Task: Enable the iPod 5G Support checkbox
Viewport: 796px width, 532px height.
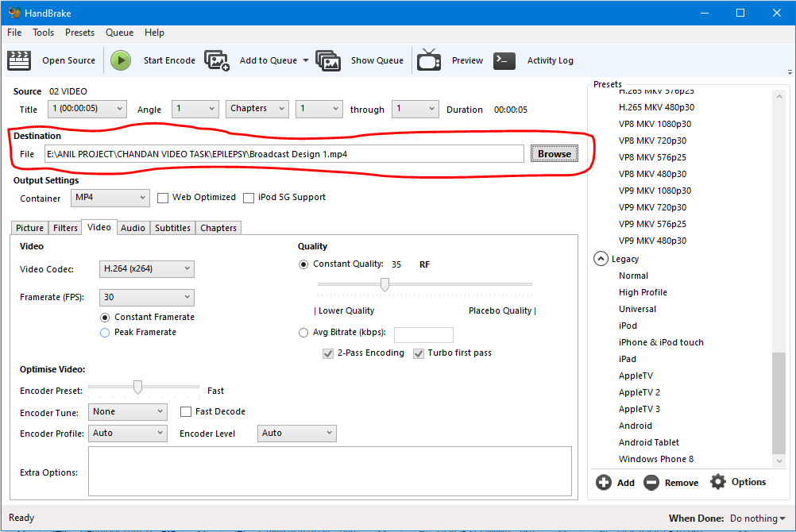Action: tap(249, 198)
